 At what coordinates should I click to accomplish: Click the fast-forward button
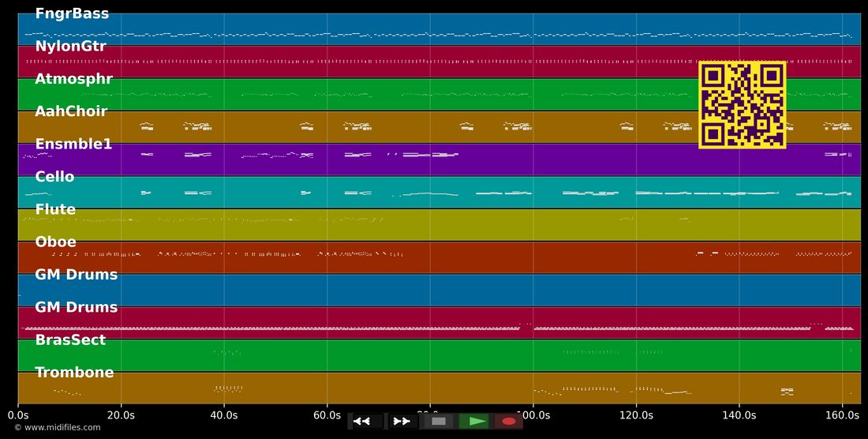click(402, 422)
